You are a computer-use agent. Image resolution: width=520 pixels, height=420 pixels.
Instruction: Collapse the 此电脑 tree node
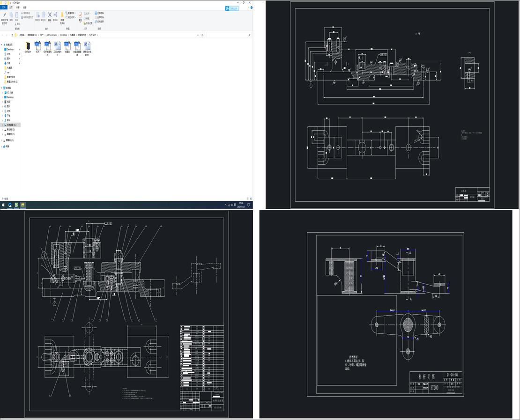coord(2,88)
